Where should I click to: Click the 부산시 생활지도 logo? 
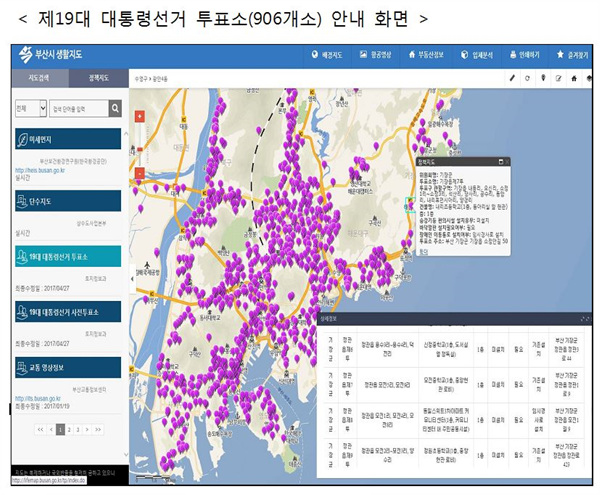(x=51, y=55)
